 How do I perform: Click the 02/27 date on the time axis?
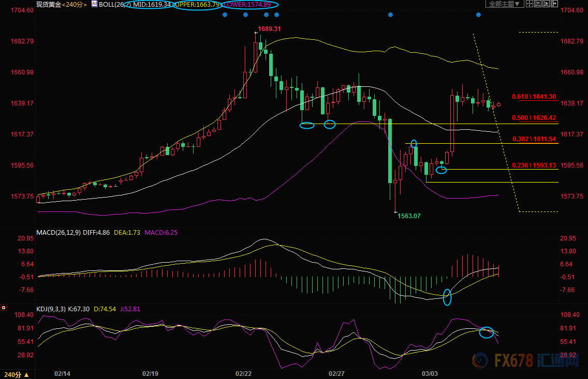click(336, 373)
